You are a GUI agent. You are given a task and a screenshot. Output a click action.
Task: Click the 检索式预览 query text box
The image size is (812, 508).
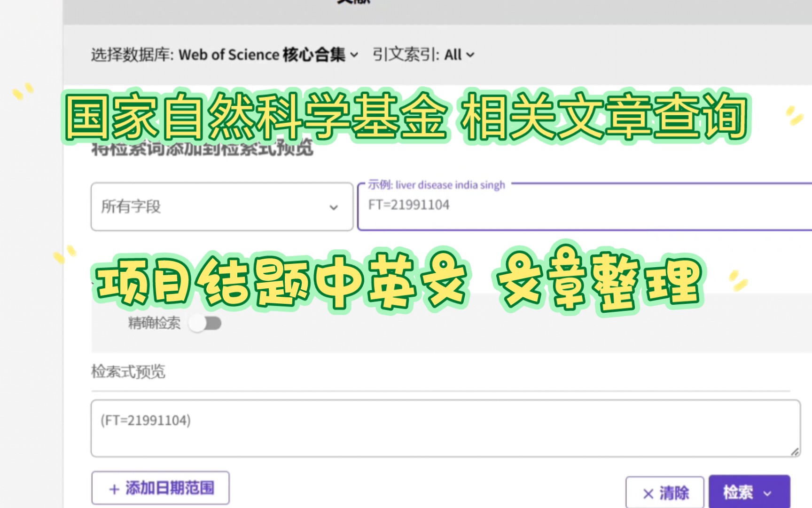(x=445, y=428)
